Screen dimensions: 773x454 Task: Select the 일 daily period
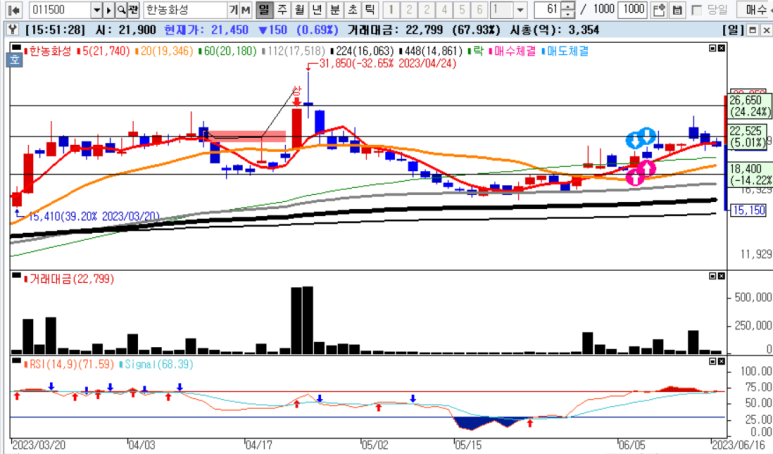point(265,9)
